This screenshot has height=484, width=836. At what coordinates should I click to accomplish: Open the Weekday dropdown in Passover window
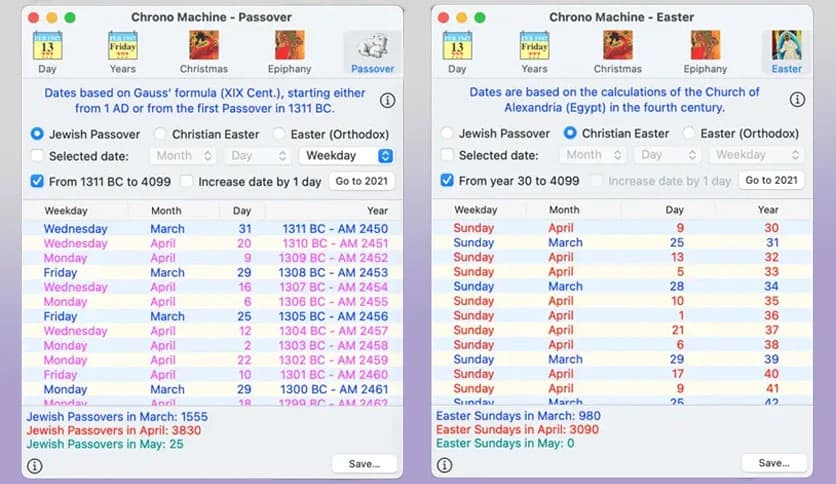(346, 156)
